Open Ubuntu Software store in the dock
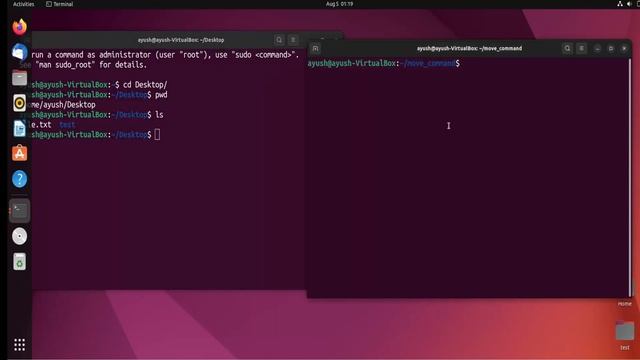The width and height of the screenshot is (640, 360). pos(19,153)
